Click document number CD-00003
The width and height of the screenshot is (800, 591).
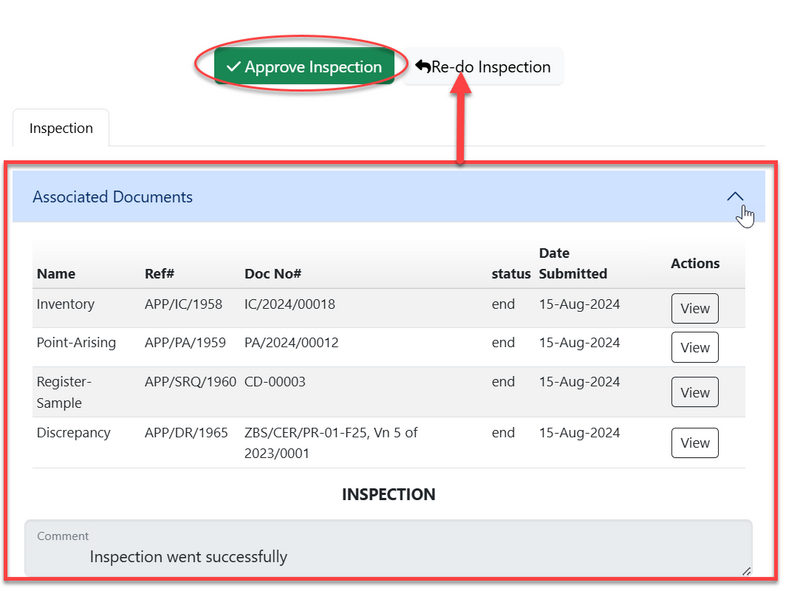[275, 382]
